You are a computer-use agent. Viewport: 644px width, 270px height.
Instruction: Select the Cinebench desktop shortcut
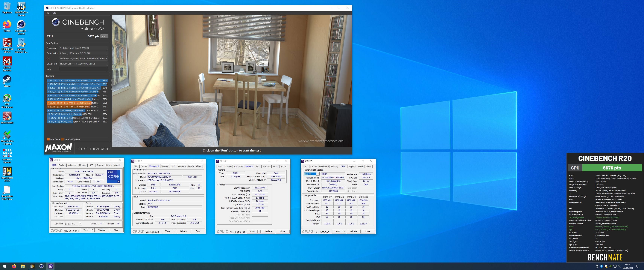(x=21, y=27)
